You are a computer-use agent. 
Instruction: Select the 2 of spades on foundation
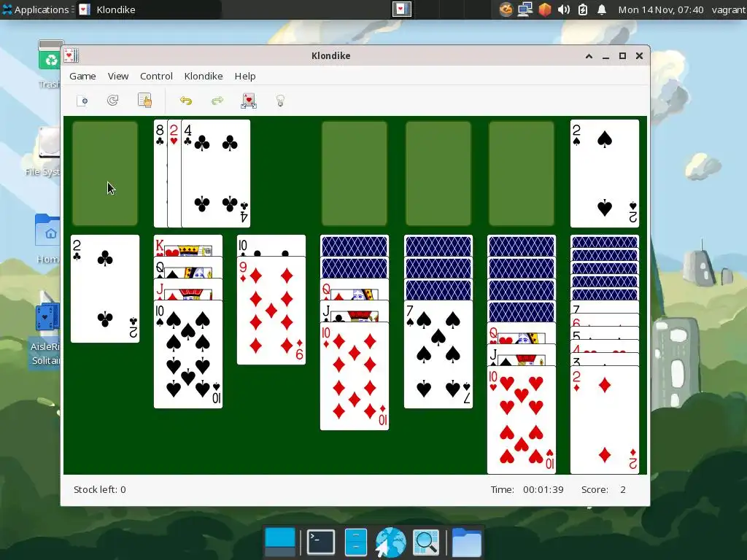[605, 174]
